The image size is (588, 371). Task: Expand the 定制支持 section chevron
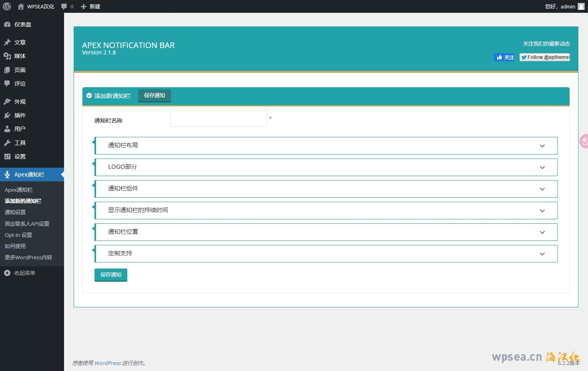pos(542,254)
